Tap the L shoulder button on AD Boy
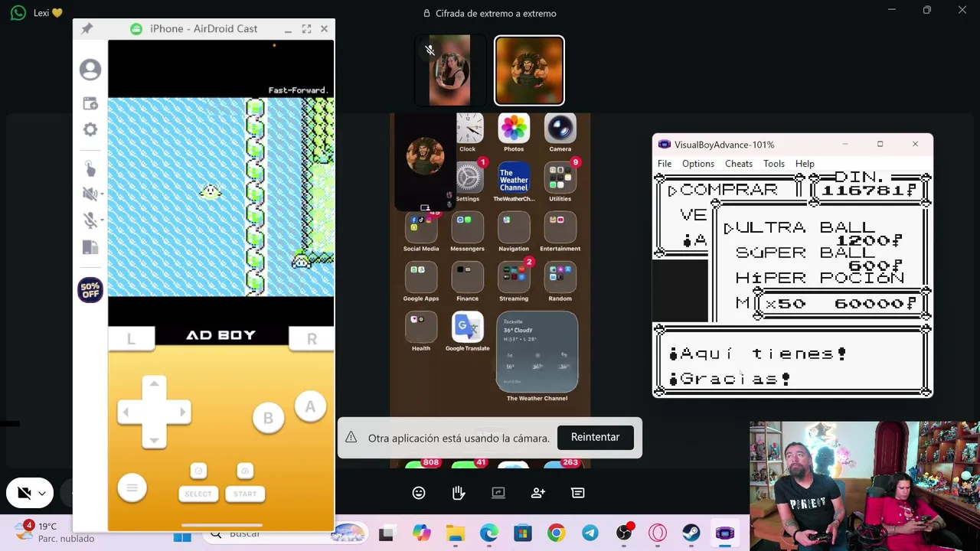The image size is (980, 551). 131,338
